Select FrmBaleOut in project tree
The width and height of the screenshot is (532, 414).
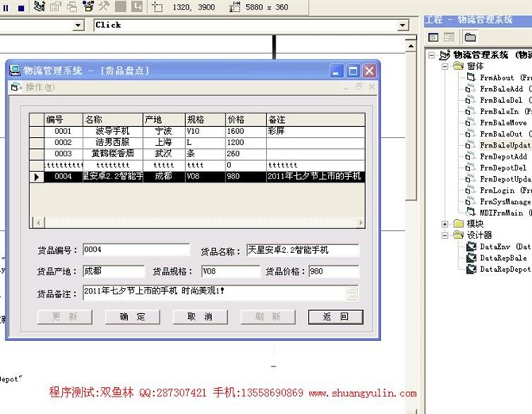501,134
